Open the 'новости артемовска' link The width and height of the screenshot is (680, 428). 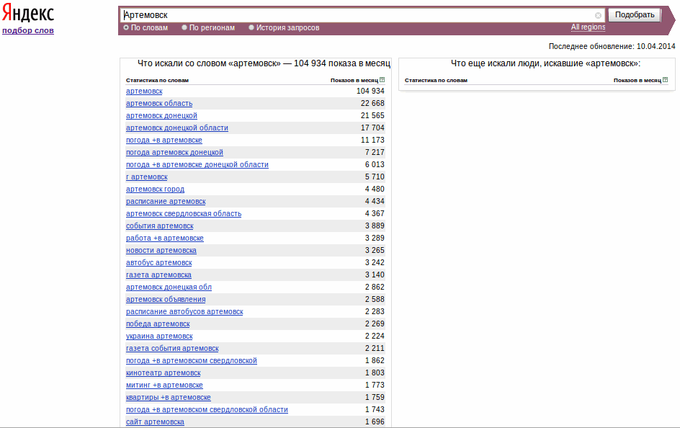point(161,250)
